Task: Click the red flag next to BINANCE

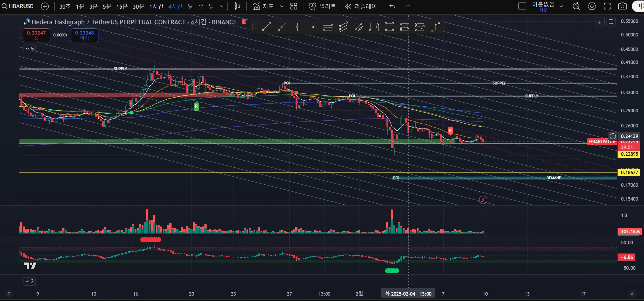Action: pos(244,22)
